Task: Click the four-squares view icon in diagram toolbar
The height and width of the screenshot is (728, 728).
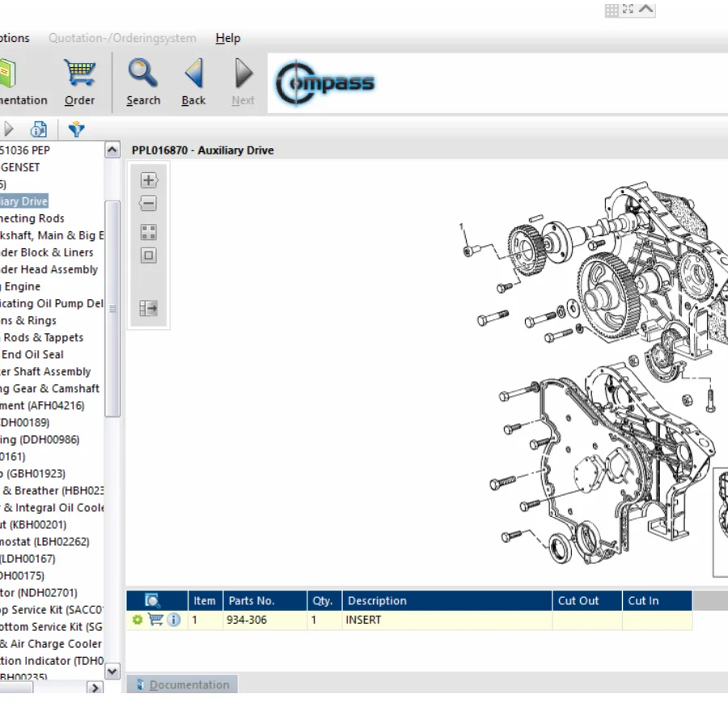Action: point(148,233)
